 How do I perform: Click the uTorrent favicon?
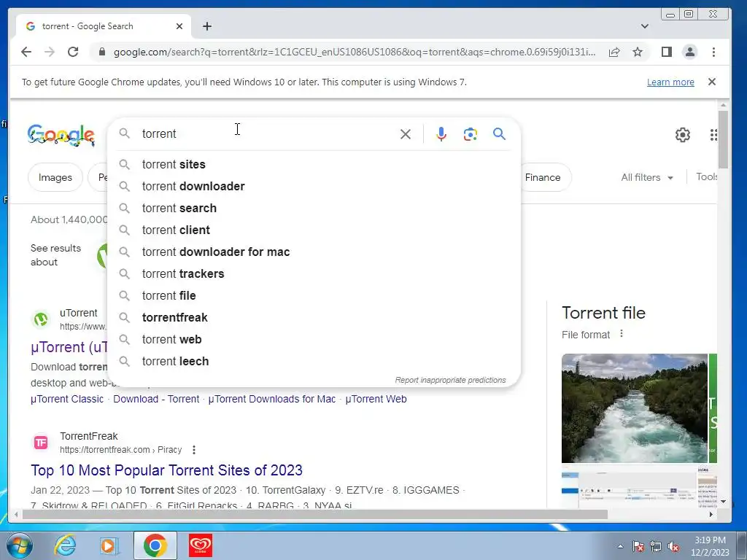click(41, 319)
